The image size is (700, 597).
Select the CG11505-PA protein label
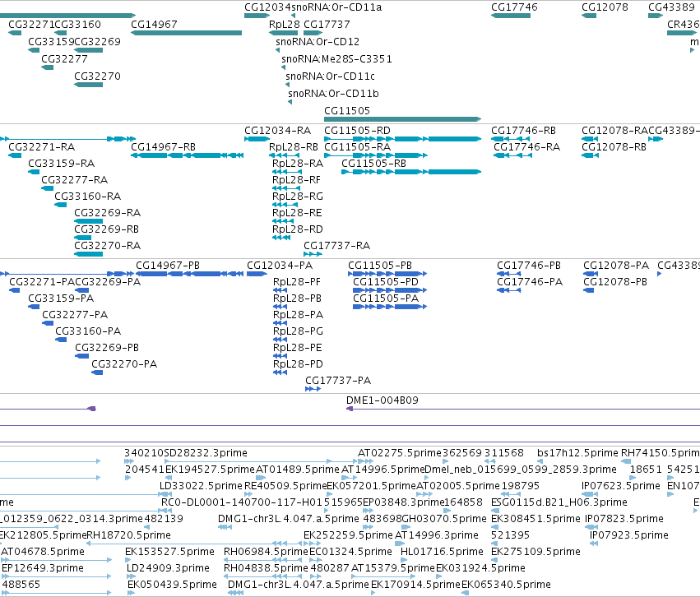(386, 298)
